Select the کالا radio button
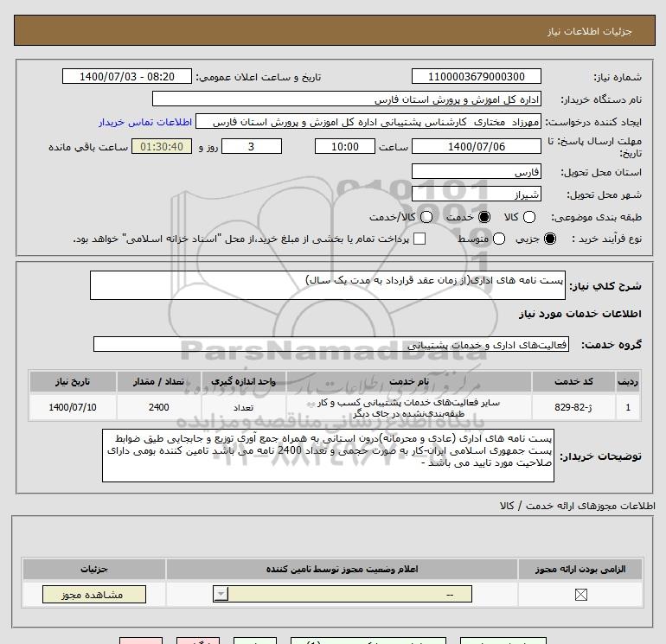The width and height of the screenshot is (666, 644). coord(528,217)
